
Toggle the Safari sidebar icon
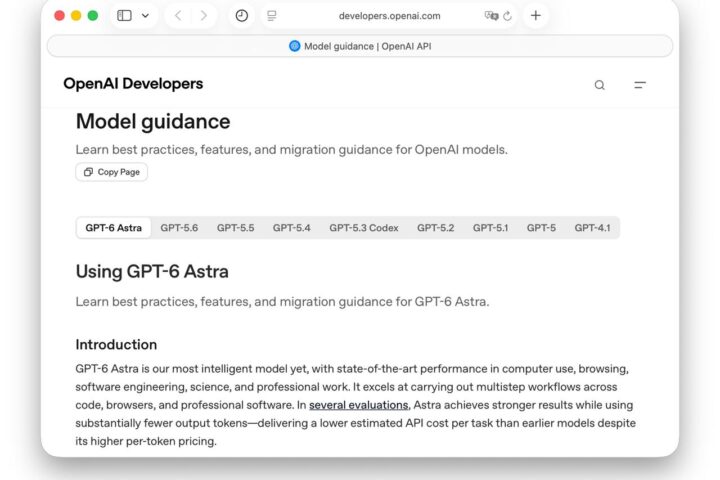(124, 16)
